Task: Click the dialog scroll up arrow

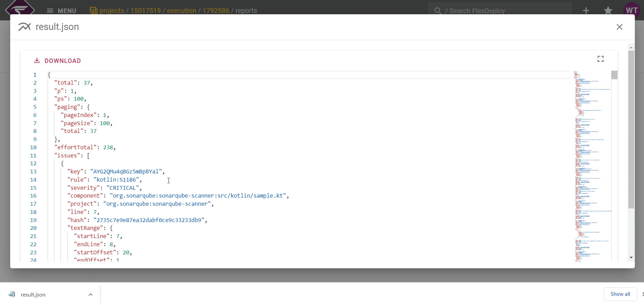Action: (631, 48)
